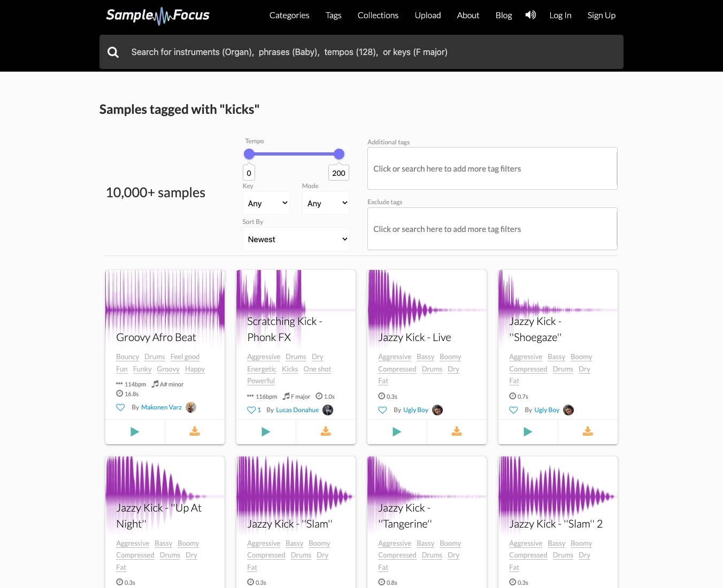
Task: Play the Groovy Afro Beat sample
Action: pos(135,432)
